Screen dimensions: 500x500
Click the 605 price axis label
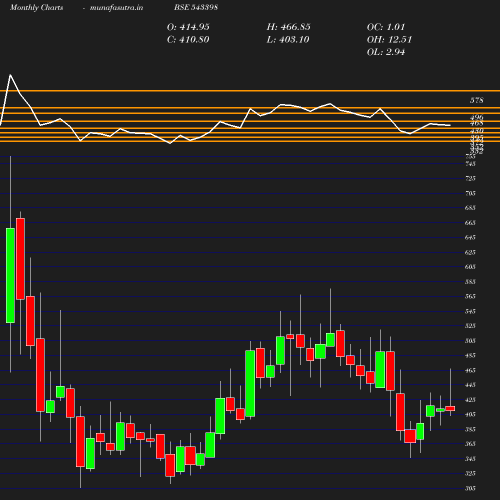pyautogui.click(x=470, y=267)
